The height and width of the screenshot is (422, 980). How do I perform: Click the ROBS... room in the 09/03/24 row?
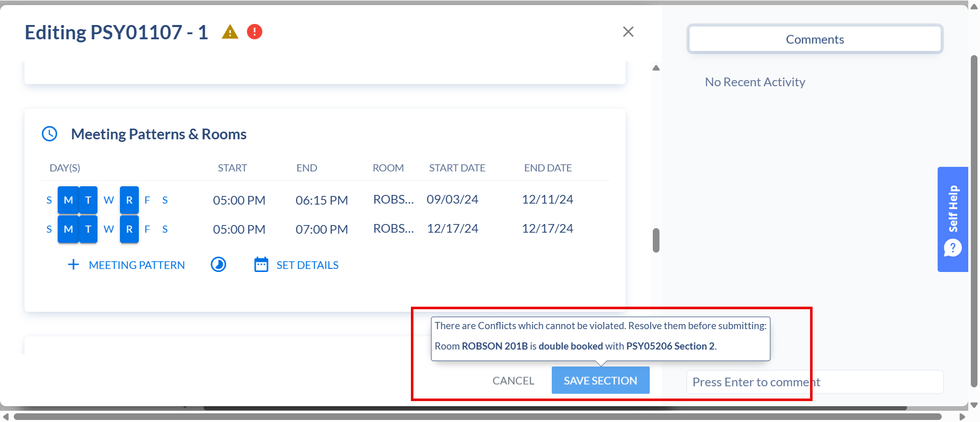pos(394,200)
